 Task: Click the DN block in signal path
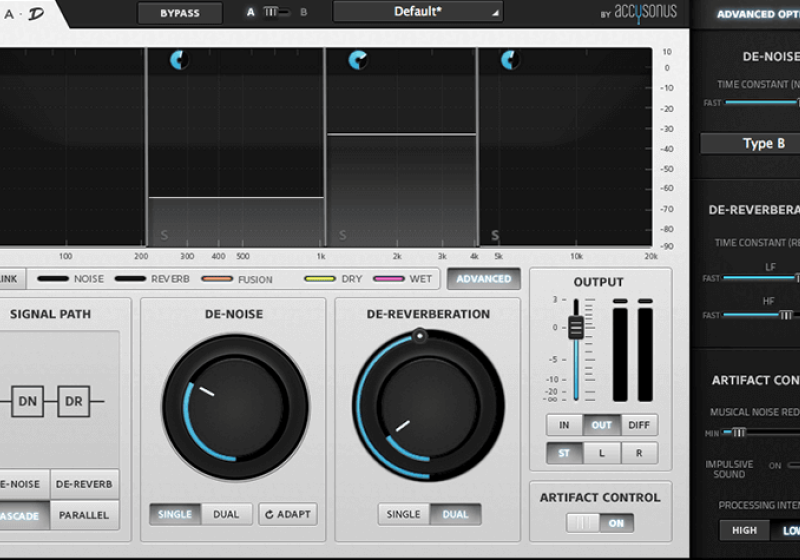point(27,402)
